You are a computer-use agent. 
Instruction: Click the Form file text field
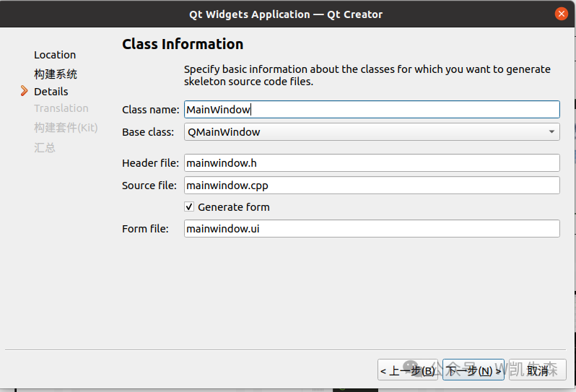coord(372,229)
